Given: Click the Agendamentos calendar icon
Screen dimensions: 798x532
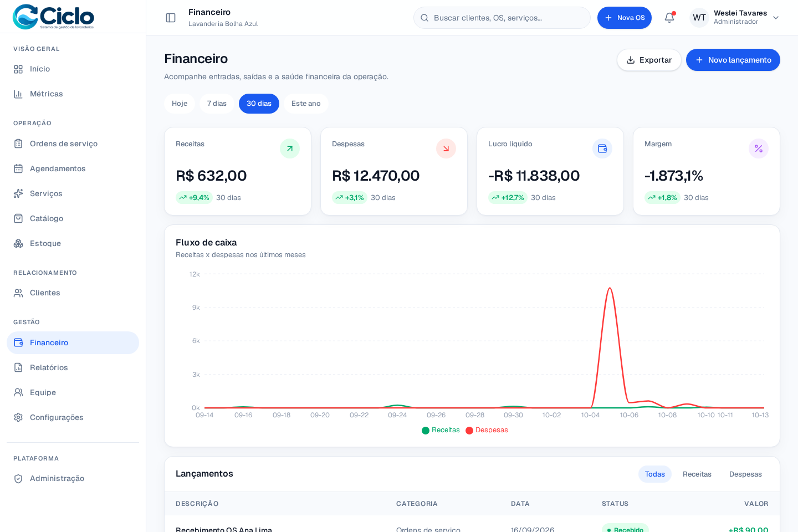Looking at the screenshot, I should click(18, 169).
